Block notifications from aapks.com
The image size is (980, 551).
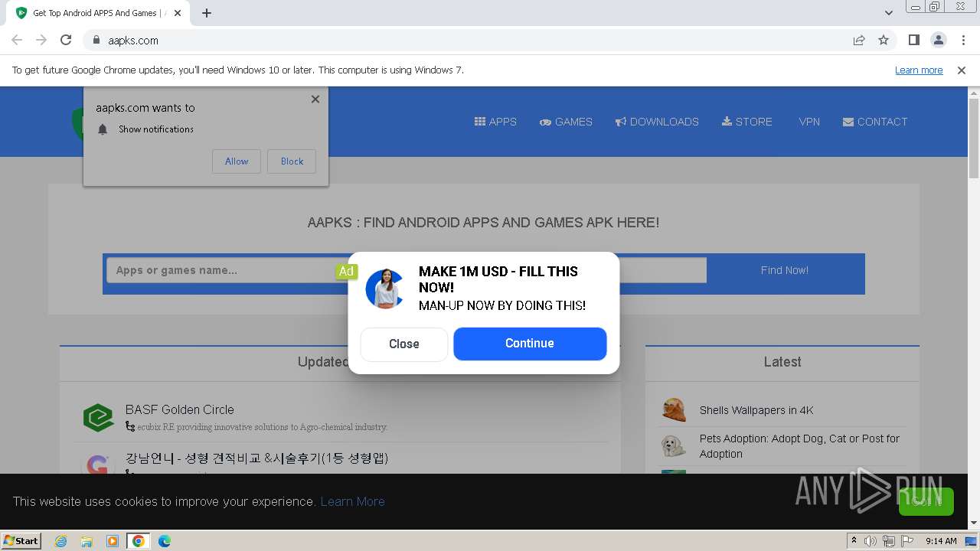point(292,161)
